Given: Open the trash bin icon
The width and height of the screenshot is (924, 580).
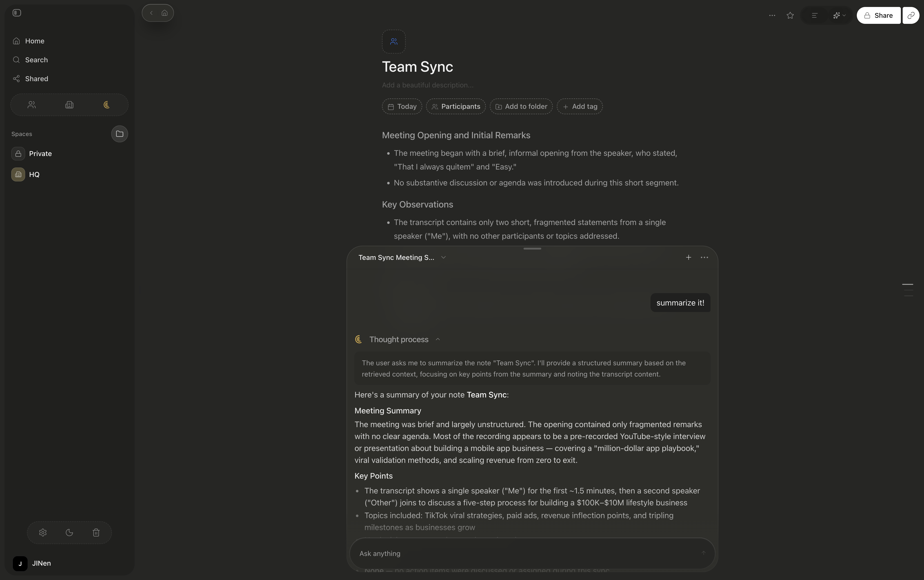Looking at the screenshot, I should 96,532.
